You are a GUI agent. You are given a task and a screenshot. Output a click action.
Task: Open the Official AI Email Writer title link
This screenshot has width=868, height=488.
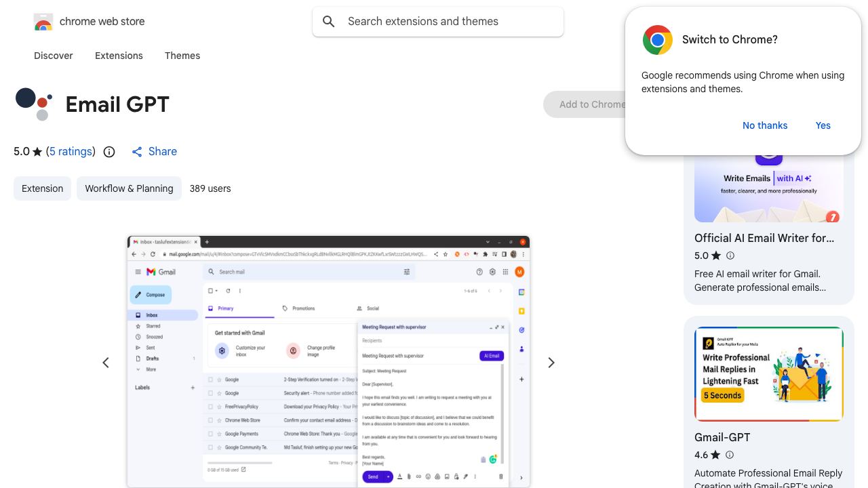coord(764,238)
